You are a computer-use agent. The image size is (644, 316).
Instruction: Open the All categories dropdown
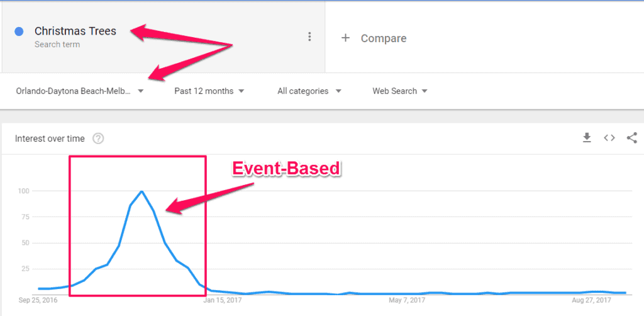coord(309,91)
